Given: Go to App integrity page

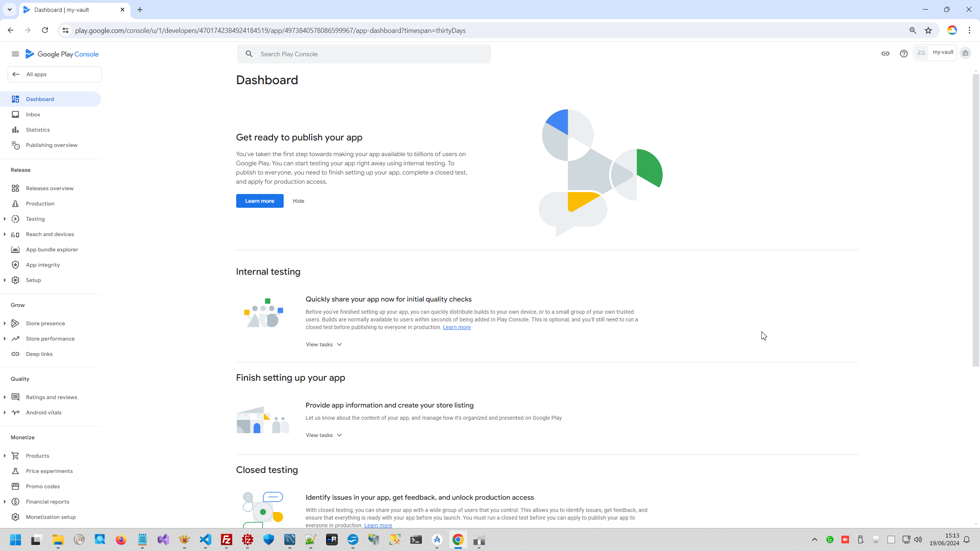Looking at the screenshot, I should point(42,265).
